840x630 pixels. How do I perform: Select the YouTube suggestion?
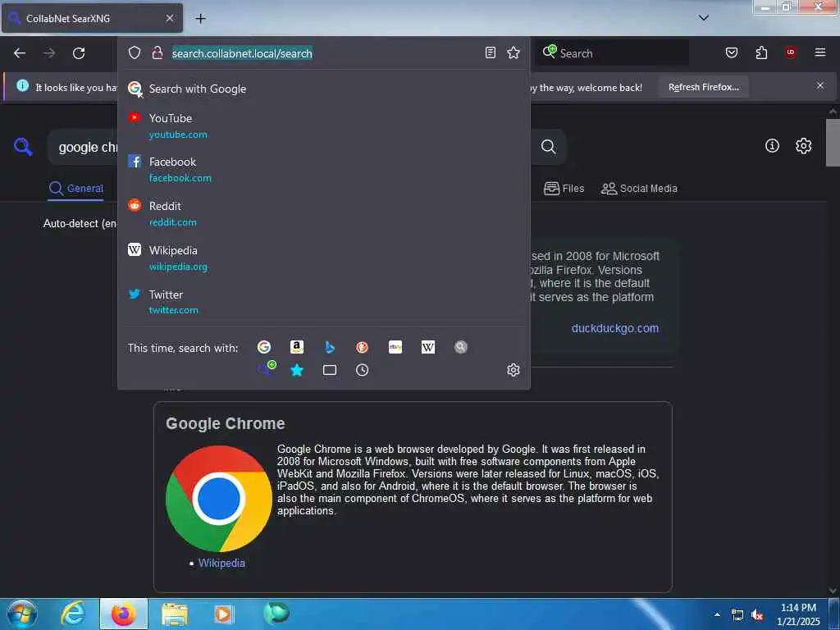(x=323, y=126)
